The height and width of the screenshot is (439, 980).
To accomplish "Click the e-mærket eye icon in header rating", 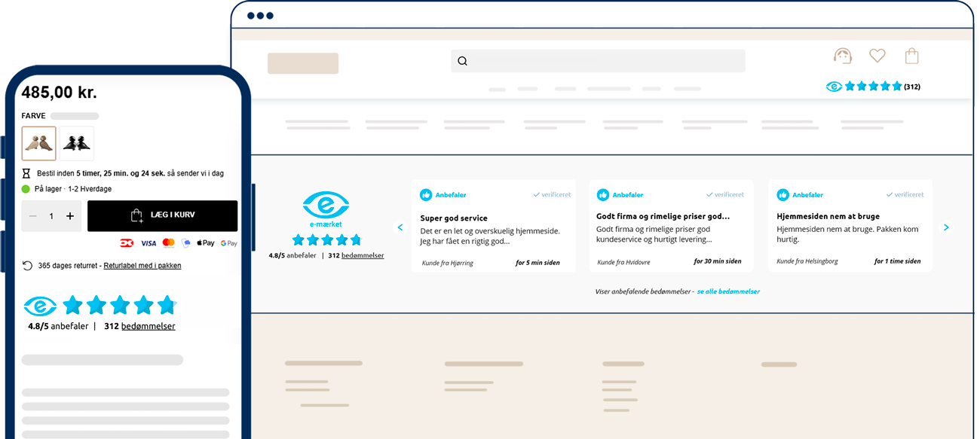I will pos(834,87).
